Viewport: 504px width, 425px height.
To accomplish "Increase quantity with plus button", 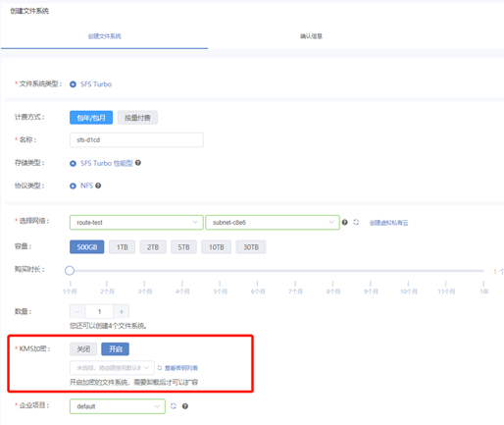I will [122, 311].
